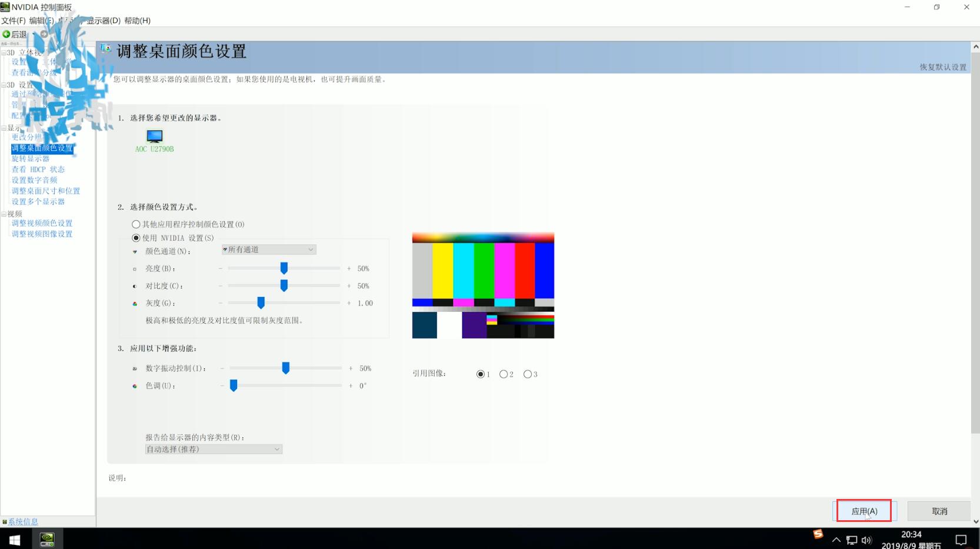
Task: Open the 文件(F) menu
Action: click(14, 21)
